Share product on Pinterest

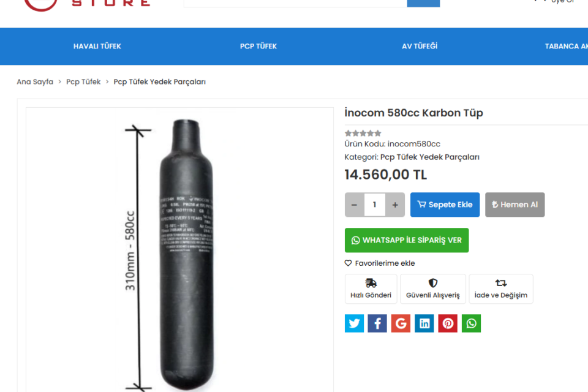coord(448,323)
